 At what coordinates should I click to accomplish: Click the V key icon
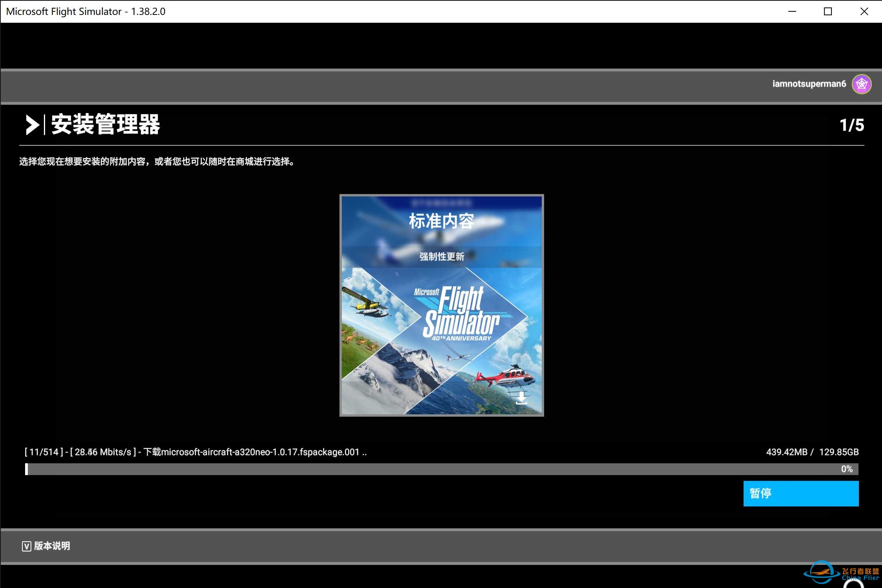tap(26, 546)
